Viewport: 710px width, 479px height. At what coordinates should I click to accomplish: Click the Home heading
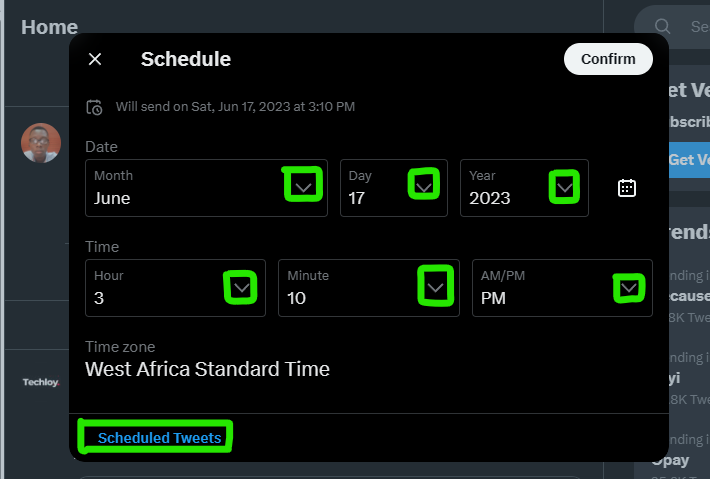click(49, 27)
